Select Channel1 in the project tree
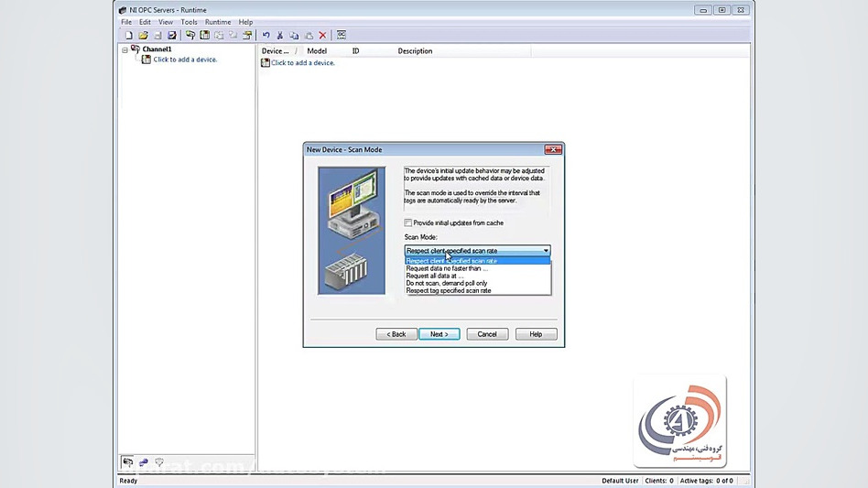The height and width of the screenshot is (488, 868). (x=157, y=49)
